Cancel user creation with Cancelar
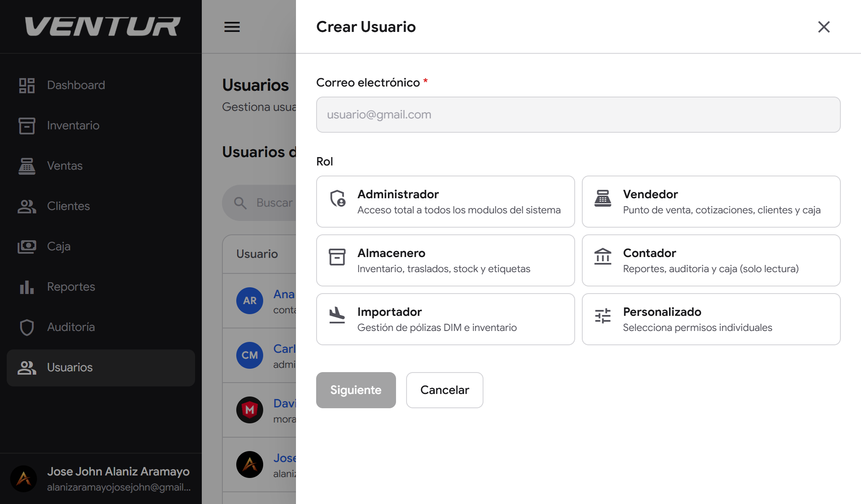 click(x=444, y=390)
